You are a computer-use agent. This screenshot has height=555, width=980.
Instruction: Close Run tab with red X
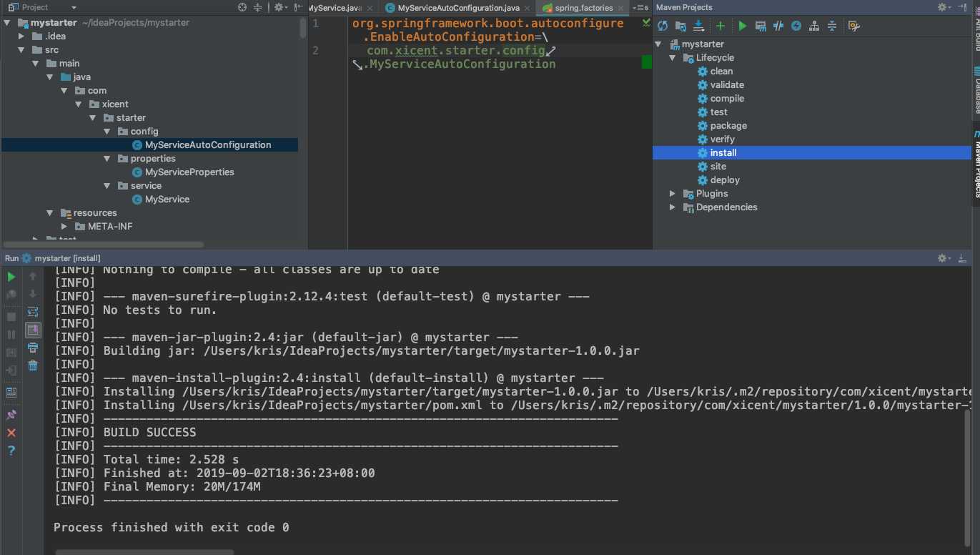click(x=11, y=433)
